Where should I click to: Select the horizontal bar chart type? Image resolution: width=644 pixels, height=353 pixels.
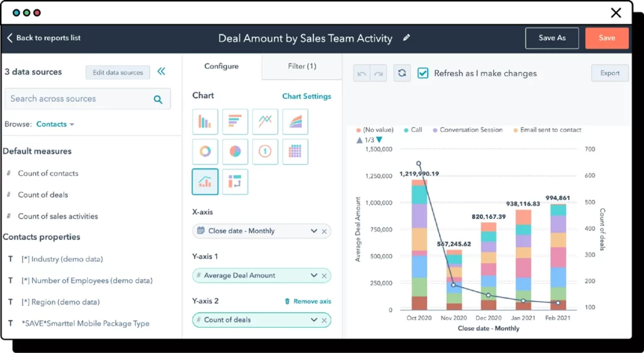(235, 122)
